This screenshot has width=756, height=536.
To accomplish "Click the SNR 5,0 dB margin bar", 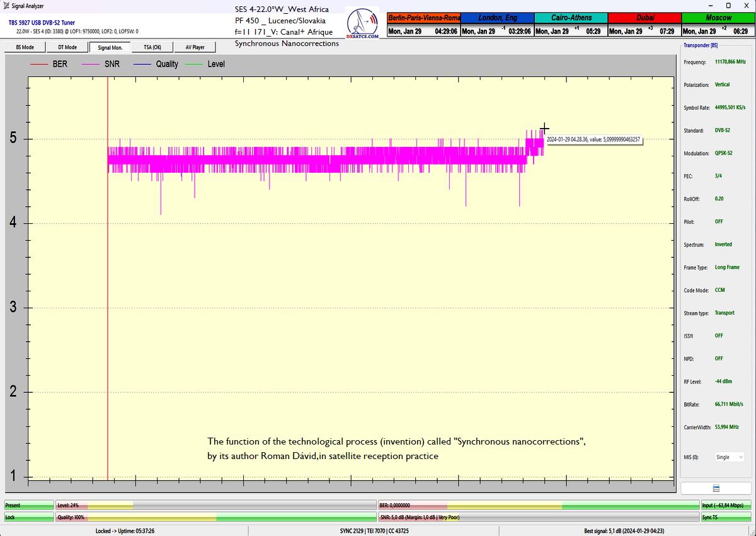I will 538,517.
